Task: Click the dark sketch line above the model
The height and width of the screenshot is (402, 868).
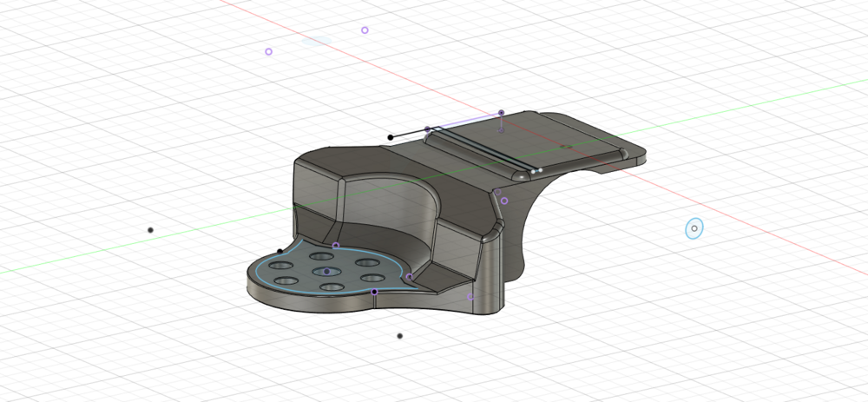Action: click(x=409, y=133)
